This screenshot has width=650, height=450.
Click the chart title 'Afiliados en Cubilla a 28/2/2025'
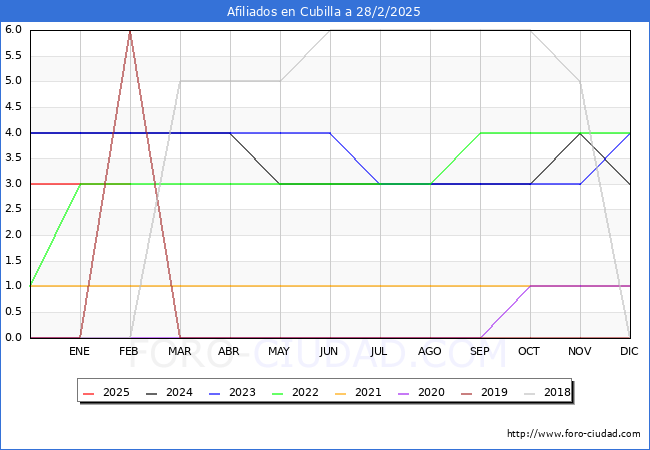(323, 12)
